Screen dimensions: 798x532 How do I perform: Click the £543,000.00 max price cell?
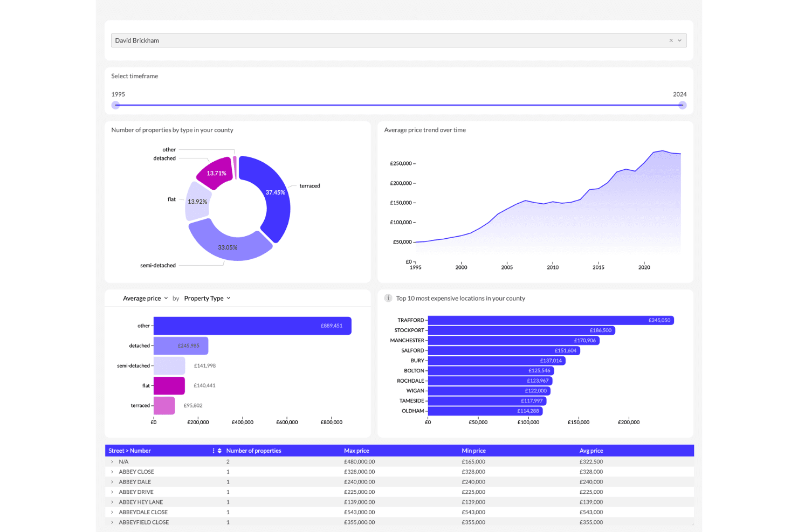(359, 512)
